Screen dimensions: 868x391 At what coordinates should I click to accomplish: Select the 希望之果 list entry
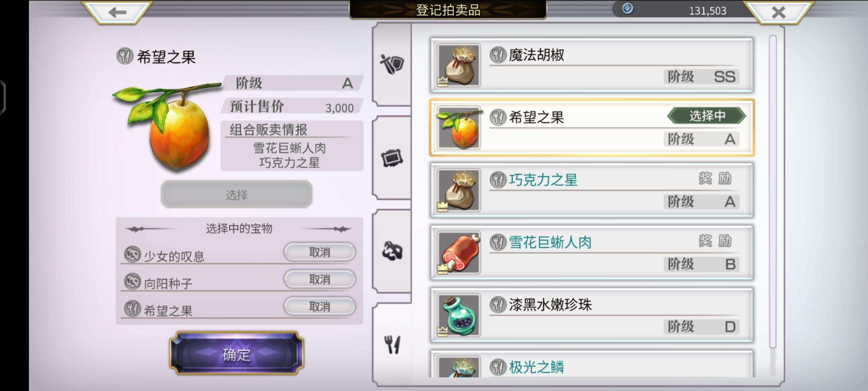[592, 128]
